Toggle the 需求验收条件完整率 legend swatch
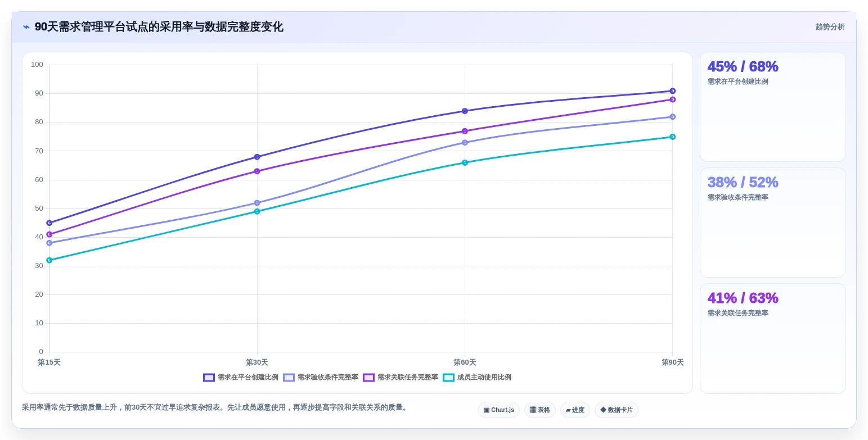Screen dimensions: 868x440 pyautogui.click(x=289, y=378)
